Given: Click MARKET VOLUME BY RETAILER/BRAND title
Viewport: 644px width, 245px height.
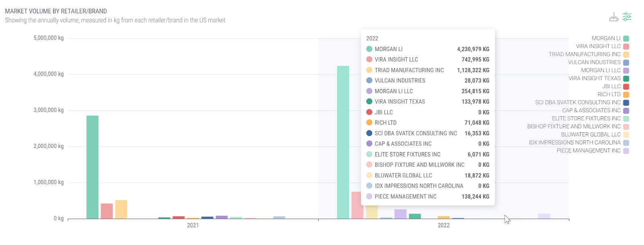Looking at the screenshot, I should (56, 11).
